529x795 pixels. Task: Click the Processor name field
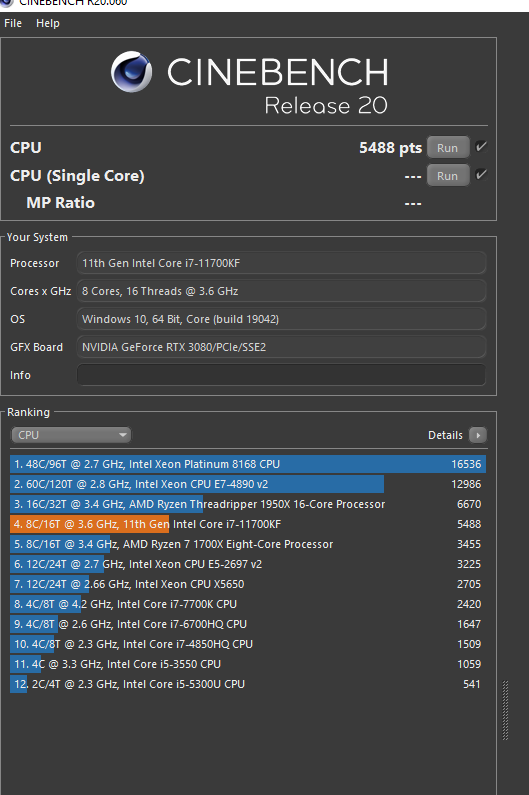(281, 263)
